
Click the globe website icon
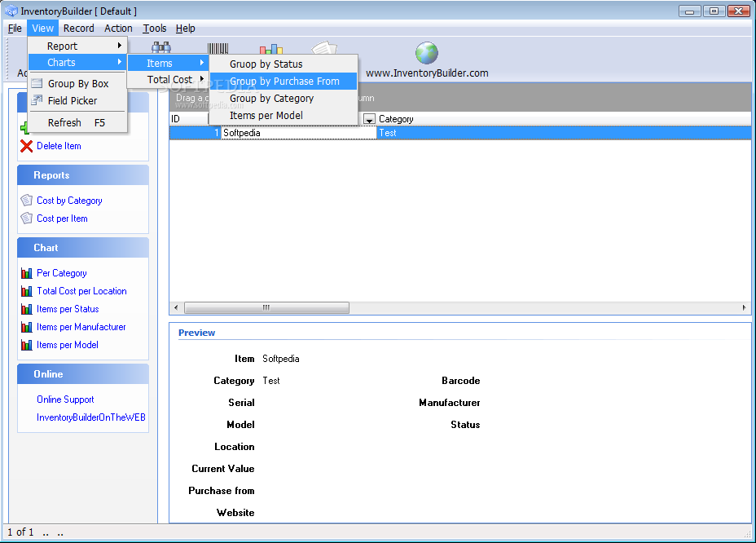point(427,53)
